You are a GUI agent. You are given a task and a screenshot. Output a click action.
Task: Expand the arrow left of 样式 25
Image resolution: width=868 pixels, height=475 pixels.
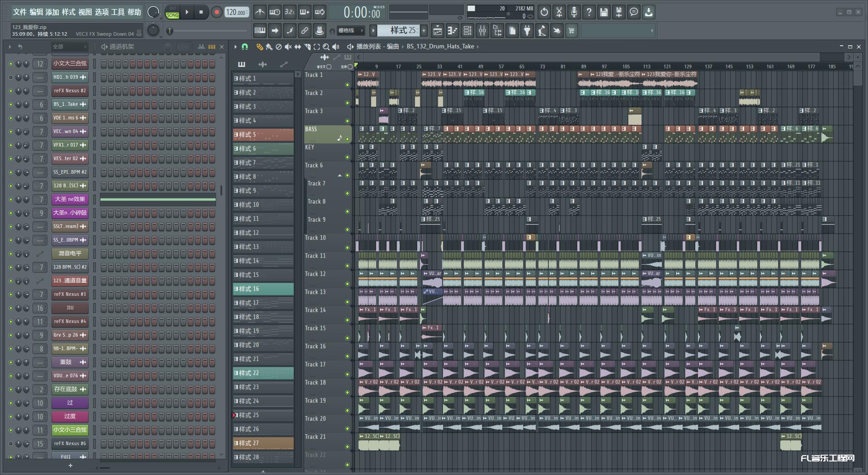[x=373, y=31]
